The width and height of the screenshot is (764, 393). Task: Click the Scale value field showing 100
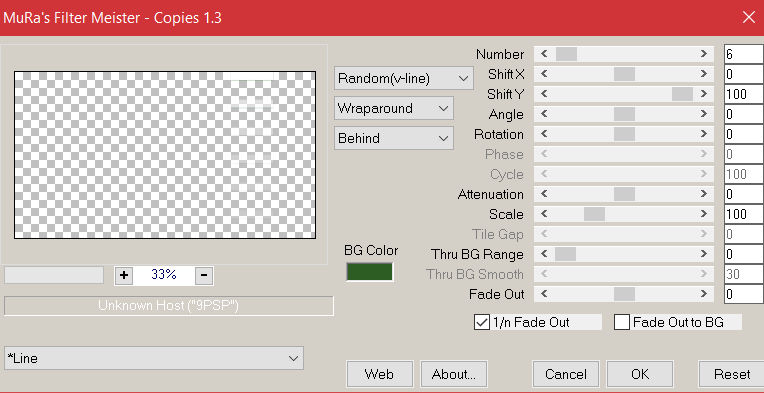click(x=744, y=214)
